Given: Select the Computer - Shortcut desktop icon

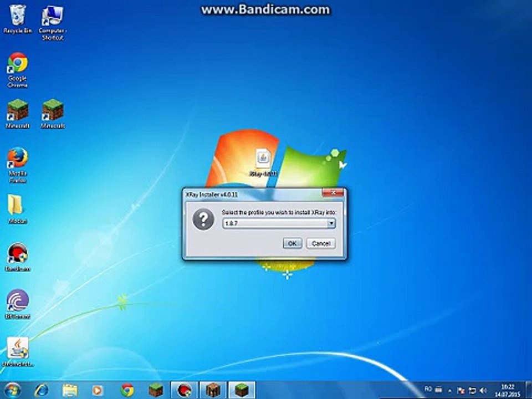Looking at the screenshot, I should tap(52, 23).
